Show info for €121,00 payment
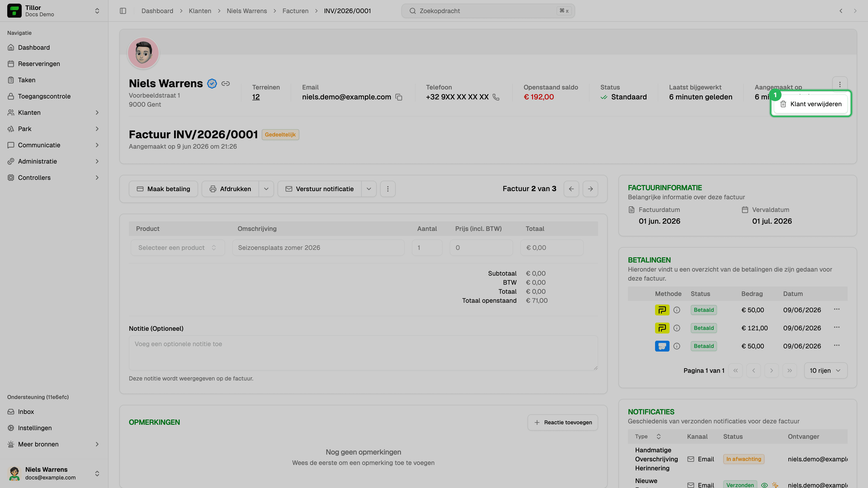The image size is (868, 488). tap(677, 328)
